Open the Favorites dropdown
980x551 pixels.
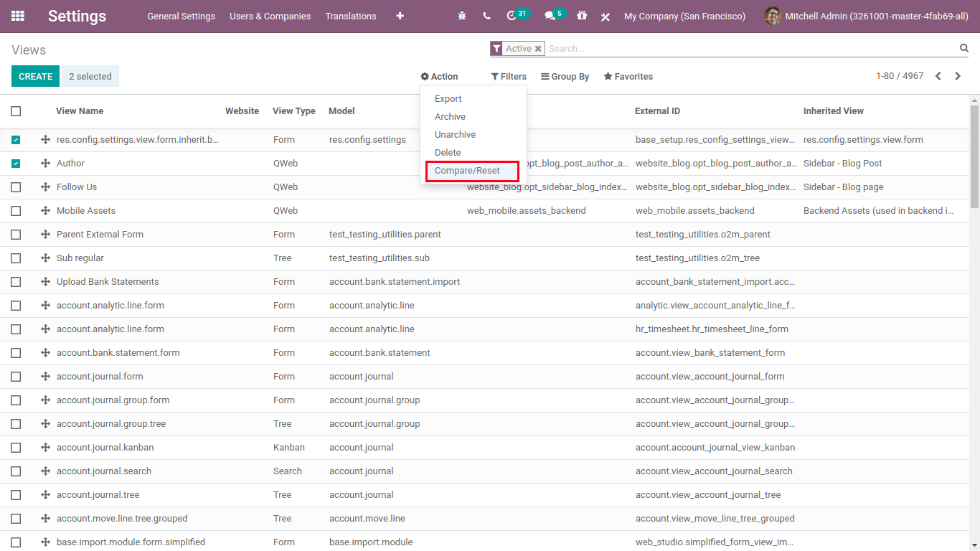pos(628,77)
